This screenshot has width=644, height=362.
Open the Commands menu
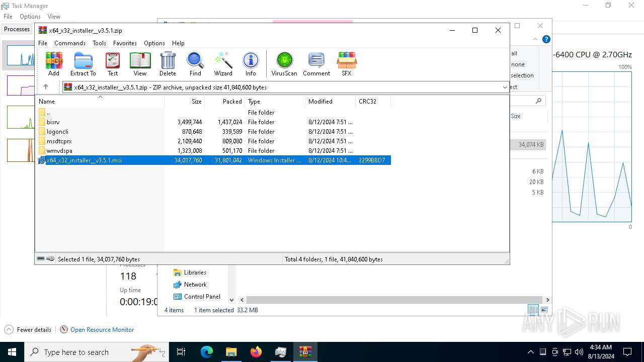point(70,43)
